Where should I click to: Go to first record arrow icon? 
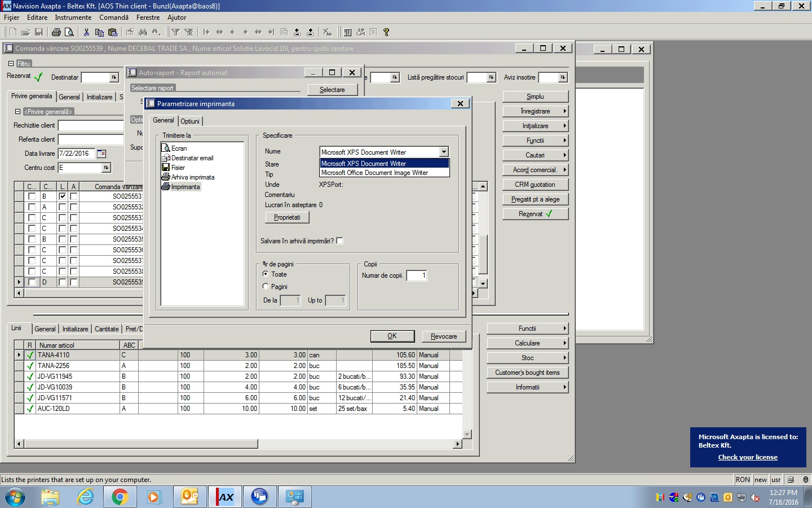coord(206,32)
